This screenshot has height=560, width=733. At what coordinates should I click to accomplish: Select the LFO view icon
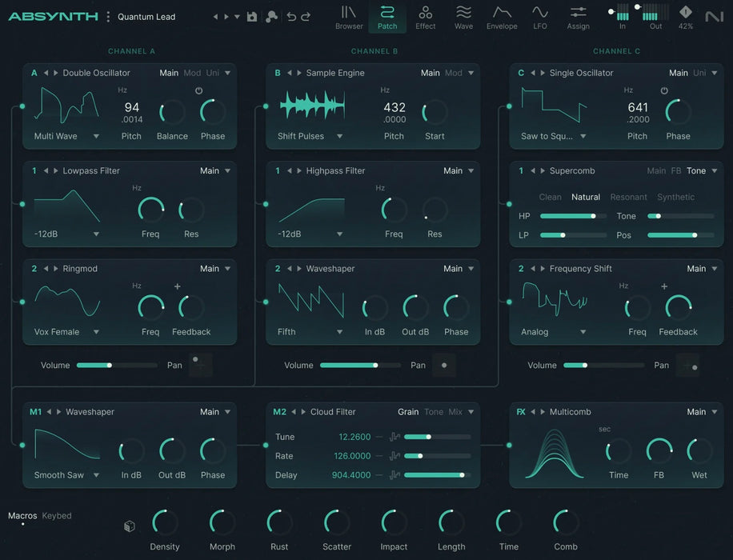(539, 17)
